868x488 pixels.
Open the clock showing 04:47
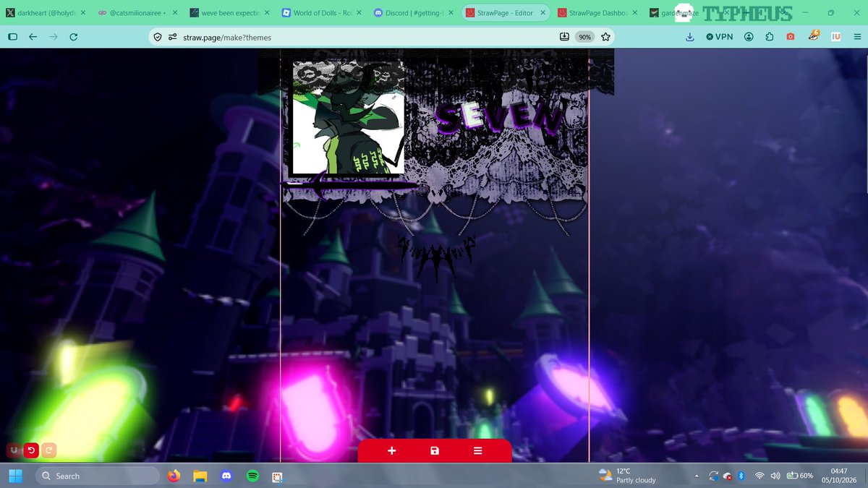839,476
